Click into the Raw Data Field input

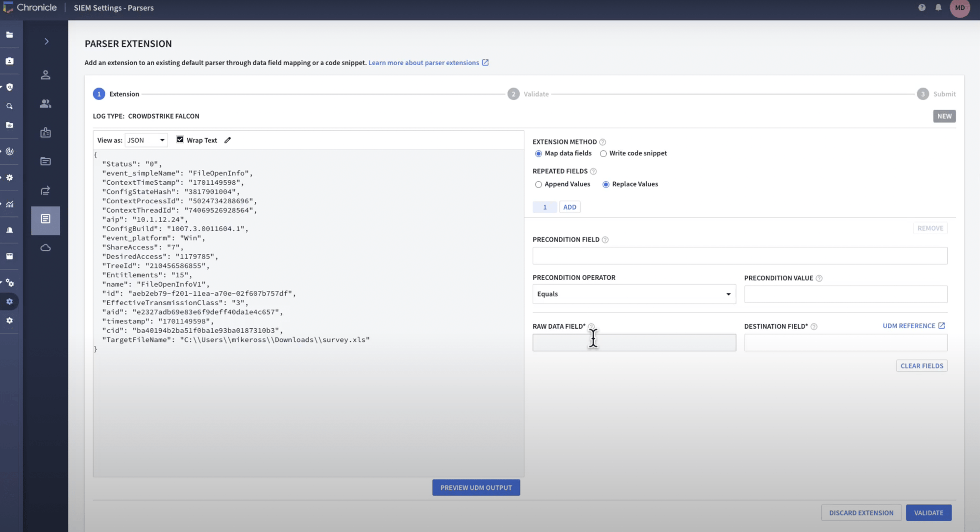tap(634, 342)
